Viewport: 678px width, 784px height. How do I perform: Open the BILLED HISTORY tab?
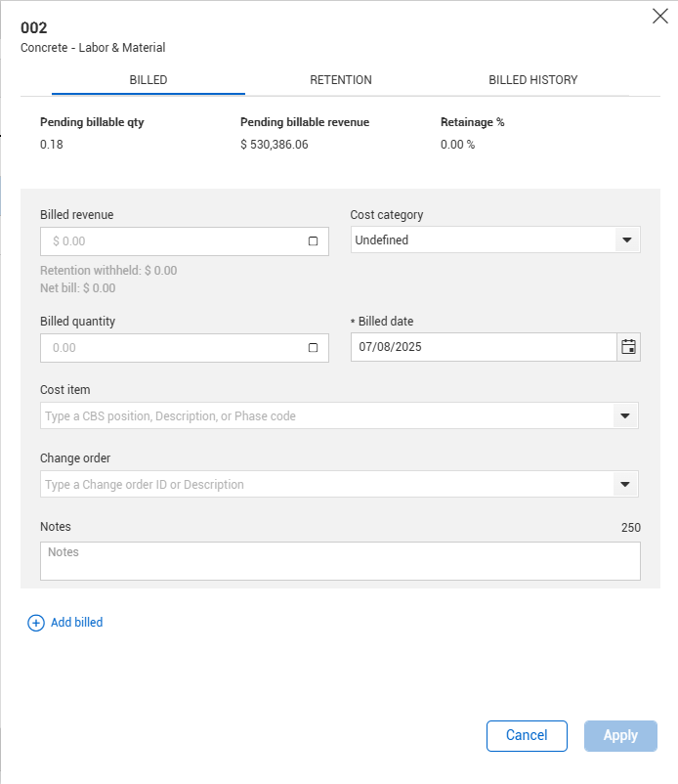(x=532, y=80)
